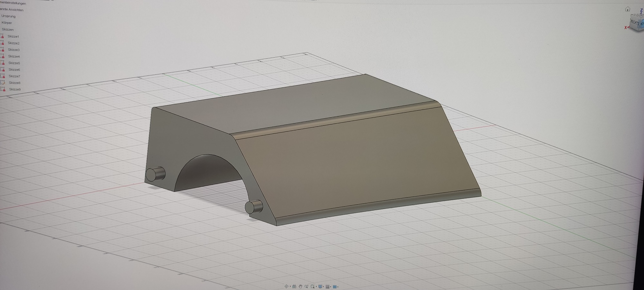Viewport: 644px width, 290px height.
Task: Select Skizze9 in the browser tree
Action: [15, 90]
